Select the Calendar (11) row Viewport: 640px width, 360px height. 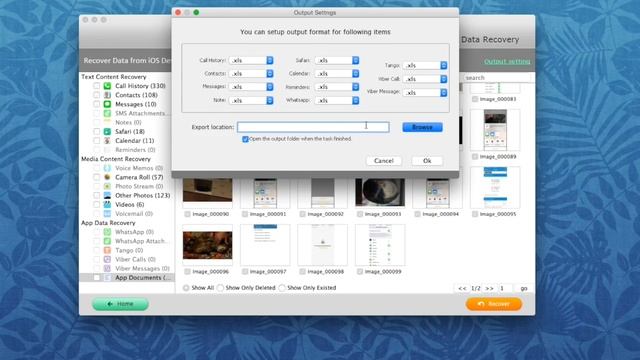[x=127, y=140]
